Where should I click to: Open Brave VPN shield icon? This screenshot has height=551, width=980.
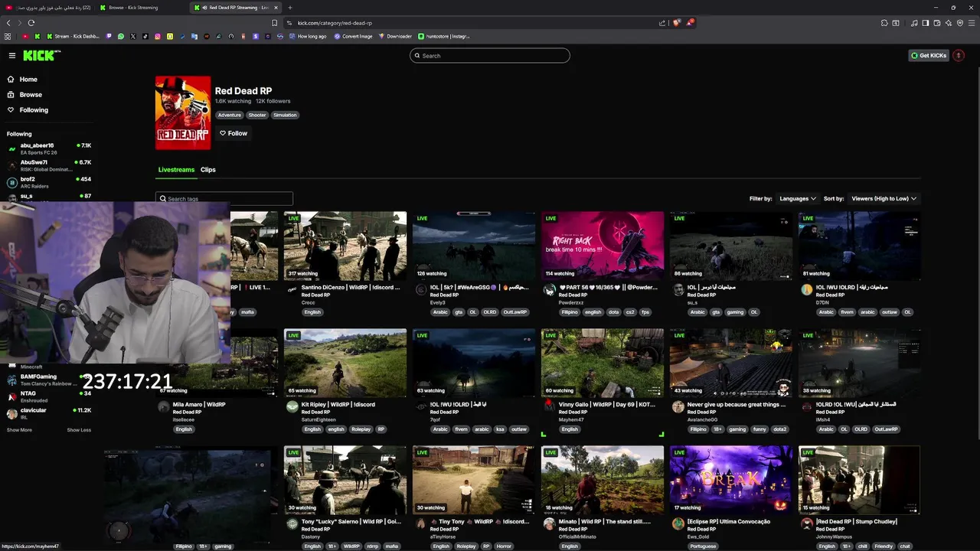point(960,23)
